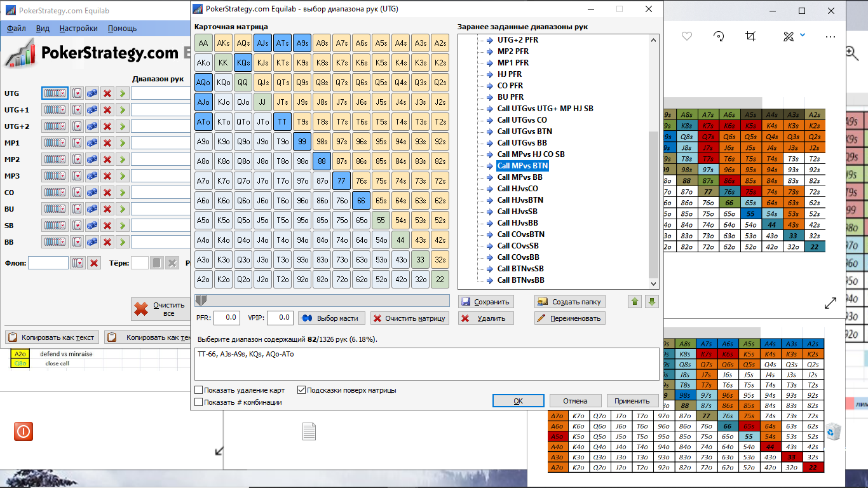The image size is (868, 488).
Task: Click the Удалить button
Action: pyautogui.click(x=485, y=318)
